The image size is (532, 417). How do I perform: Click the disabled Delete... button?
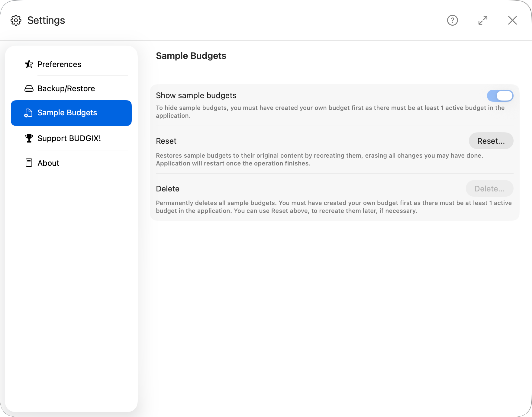tap(489, 188)
